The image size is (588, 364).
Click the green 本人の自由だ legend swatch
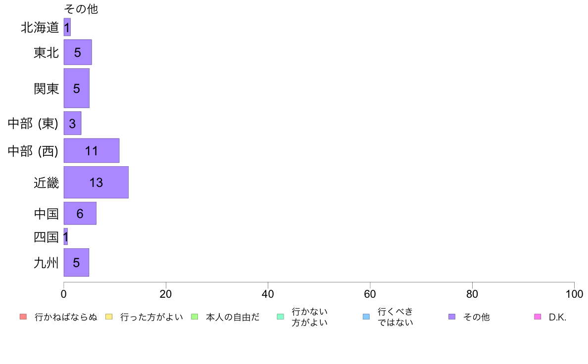click(x=194, y=317)
